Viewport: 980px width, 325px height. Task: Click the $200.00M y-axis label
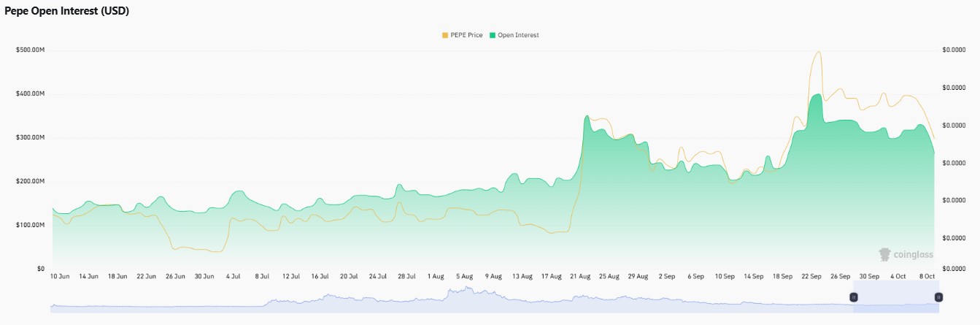point(29,181)
